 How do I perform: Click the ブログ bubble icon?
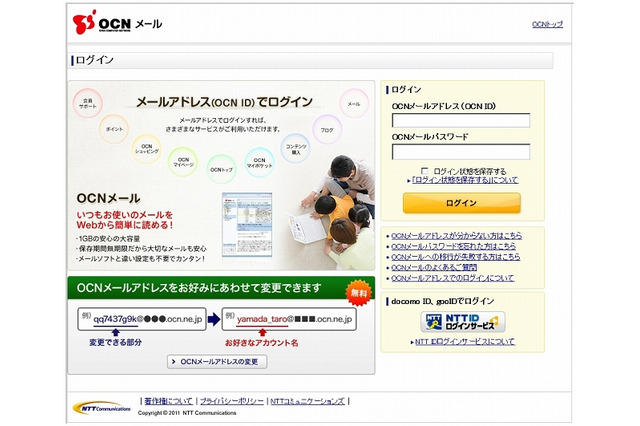(327, 130)
